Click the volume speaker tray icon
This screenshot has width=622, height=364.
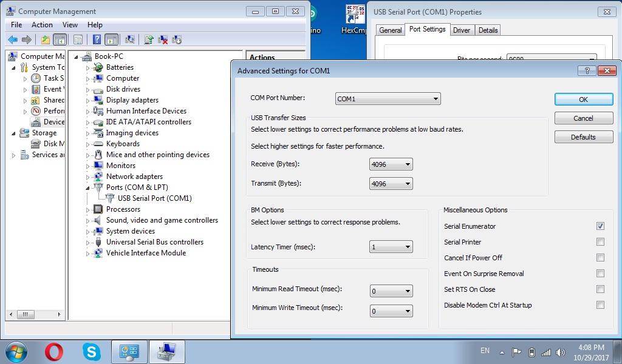561,352
